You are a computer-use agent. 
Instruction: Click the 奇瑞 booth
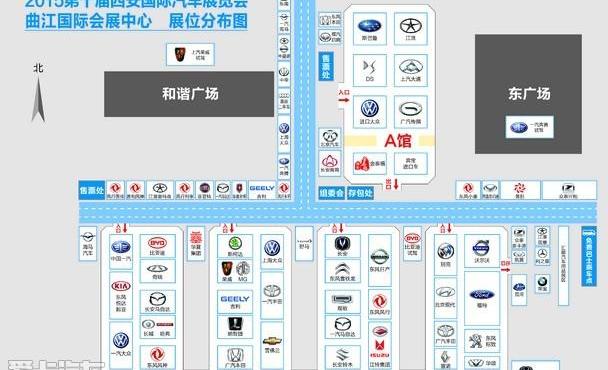[157, 271]
